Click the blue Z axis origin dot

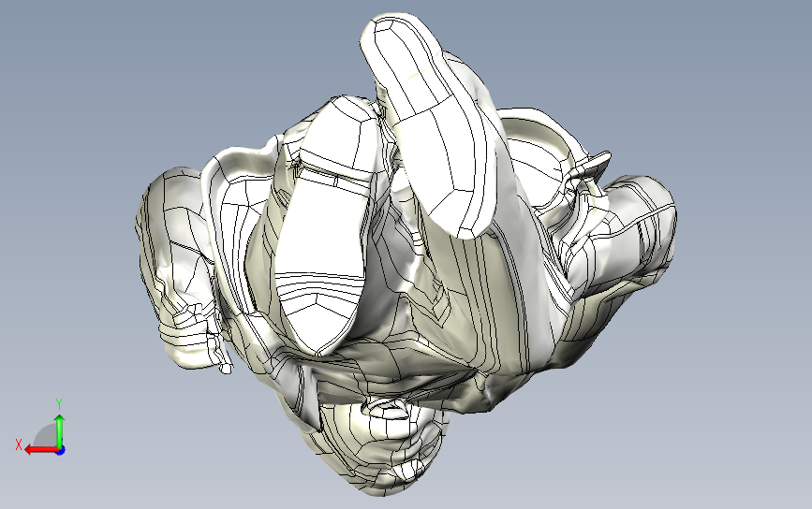click(60, 451)
